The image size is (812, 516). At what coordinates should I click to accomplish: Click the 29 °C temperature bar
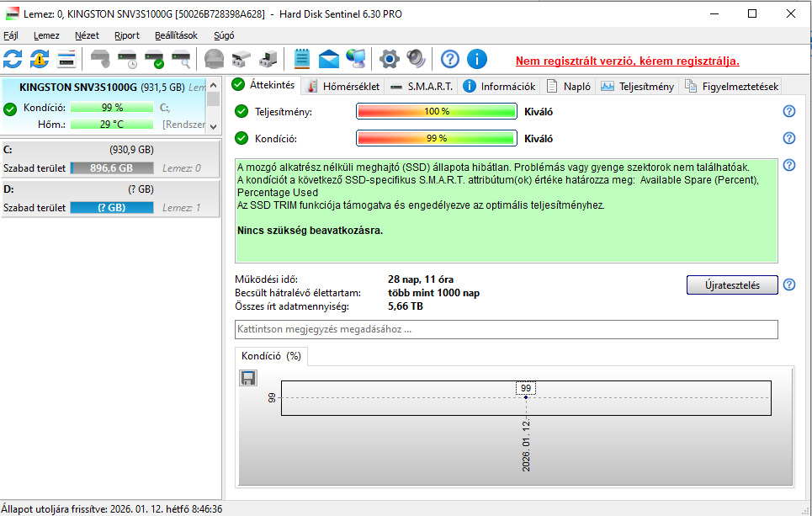[x=112, y=125]
